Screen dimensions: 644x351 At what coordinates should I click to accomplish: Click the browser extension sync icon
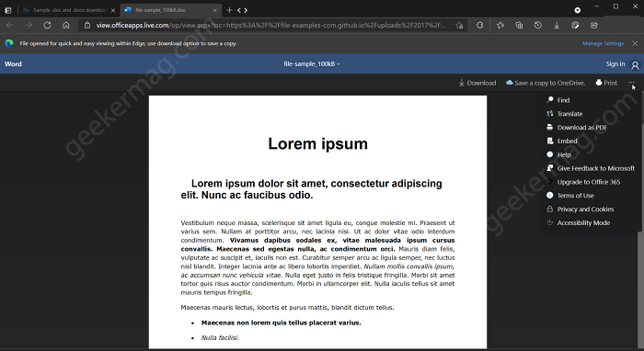click(479, 26)
